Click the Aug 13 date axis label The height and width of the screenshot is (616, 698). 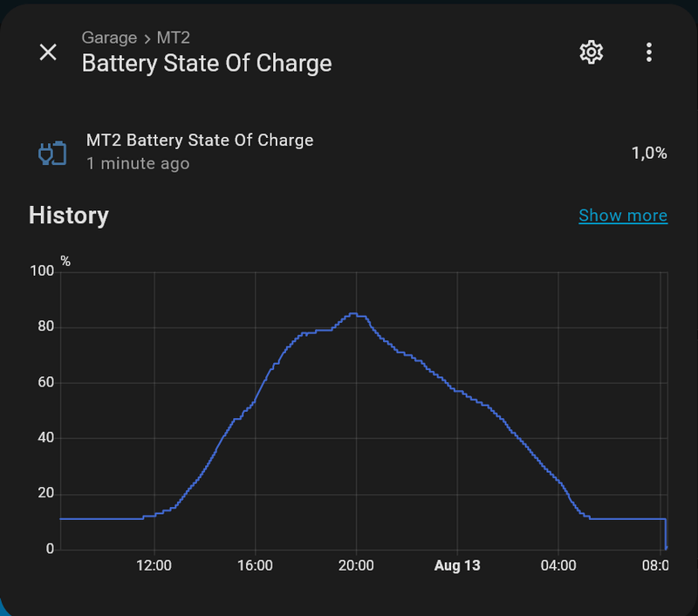(x=457, y=565)
